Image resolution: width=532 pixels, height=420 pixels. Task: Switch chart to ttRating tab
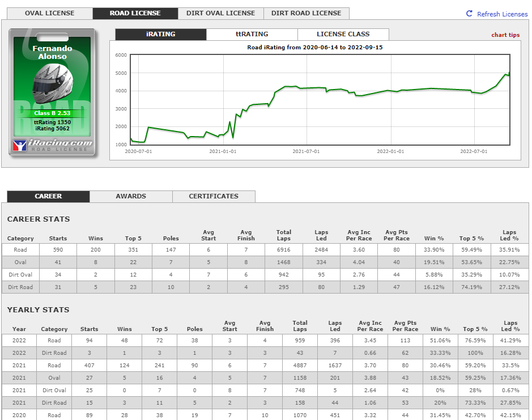click(x=252, y=35)
